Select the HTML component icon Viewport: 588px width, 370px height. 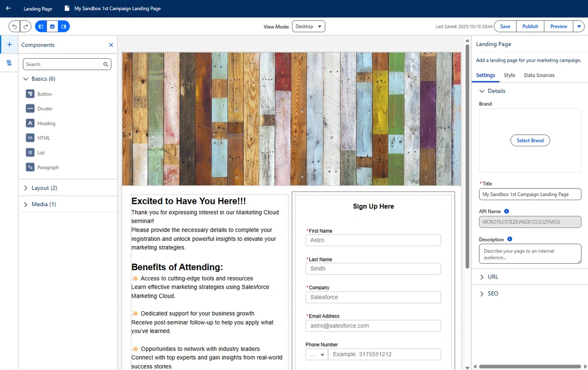click(30, 138)
